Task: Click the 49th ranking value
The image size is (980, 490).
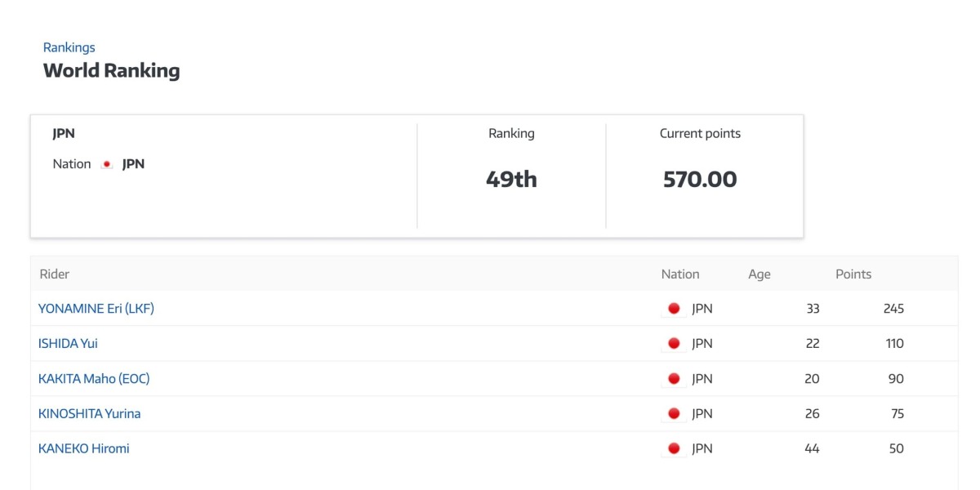Action: (511, 179)
